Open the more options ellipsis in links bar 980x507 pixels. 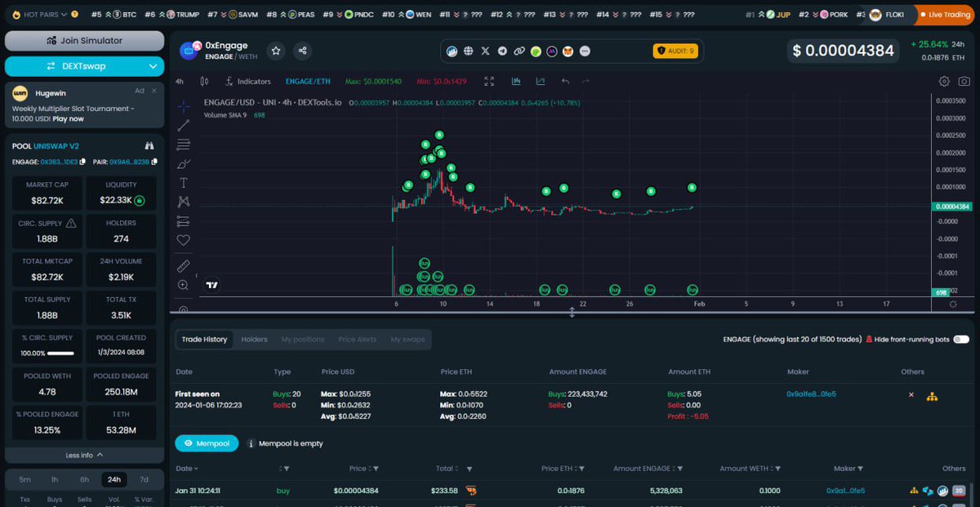point(585,51)
